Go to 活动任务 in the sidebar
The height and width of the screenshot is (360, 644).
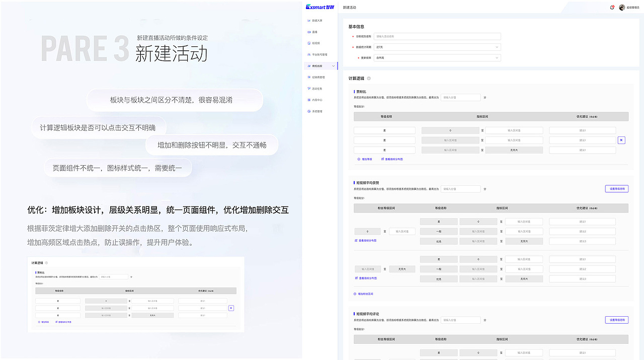[x=317, y=89]
